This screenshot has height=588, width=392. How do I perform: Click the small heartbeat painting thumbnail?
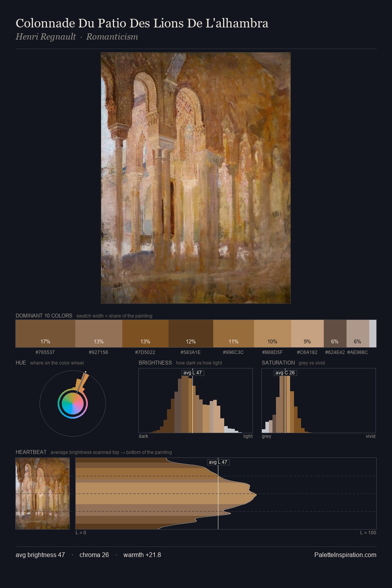42,494
